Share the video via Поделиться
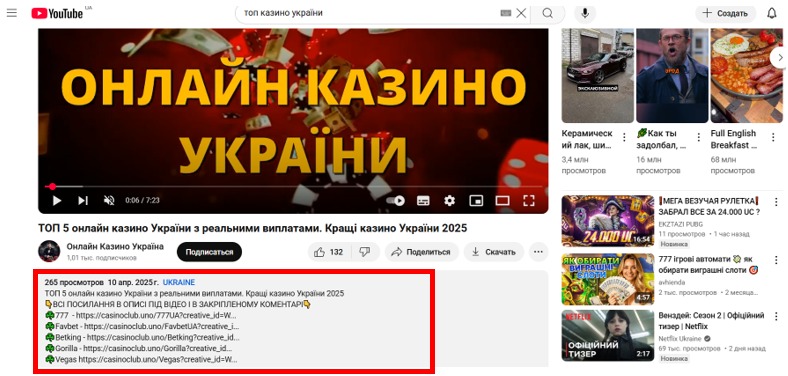This screenshot has height=376, width=788. [422, 252]
